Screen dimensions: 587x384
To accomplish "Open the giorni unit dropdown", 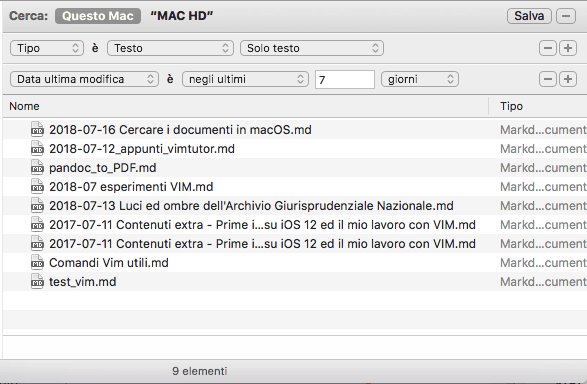I will coord(420,79).
